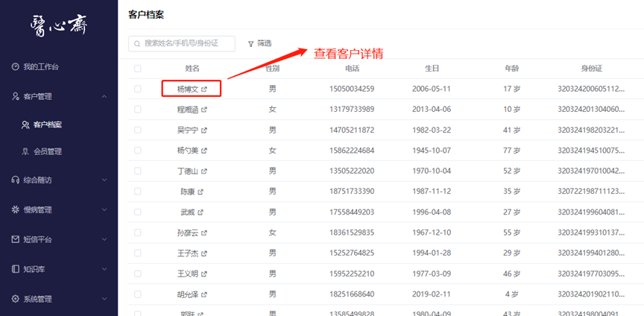Click 短信平台 envelope icon
644x316 pixels.
(x=16, y=239)
